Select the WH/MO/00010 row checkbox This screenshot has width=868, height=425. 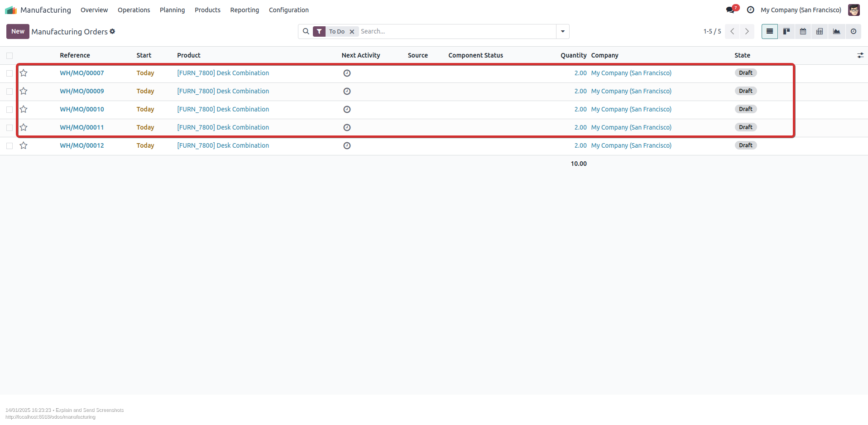[10, 110]
